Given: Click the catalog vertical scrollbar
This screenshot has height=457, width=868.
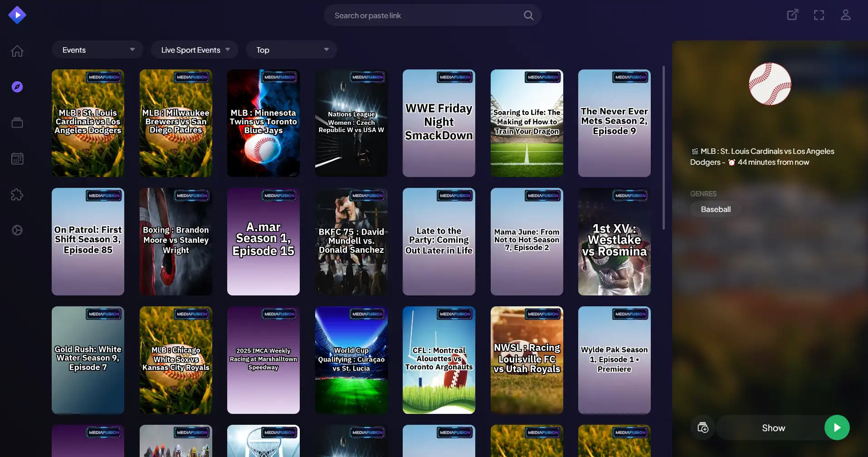Looking at the screenshot, I should click(663, 148).
